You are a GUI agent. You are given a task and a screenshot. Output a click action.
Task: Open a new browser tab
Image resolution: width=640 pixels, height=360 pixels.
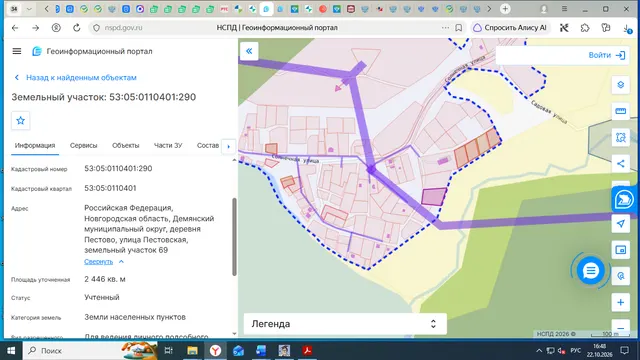coord(505,9)
